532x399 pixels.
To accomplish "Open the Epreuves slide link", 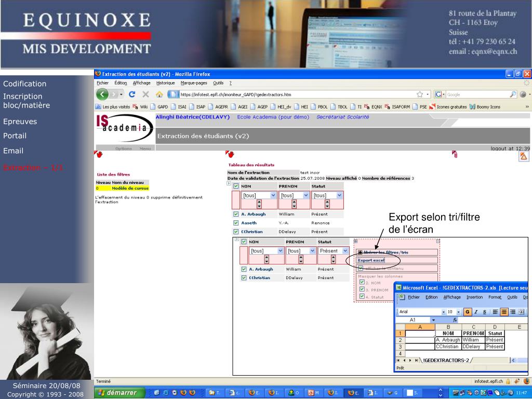I will click(x=20, y=122).
